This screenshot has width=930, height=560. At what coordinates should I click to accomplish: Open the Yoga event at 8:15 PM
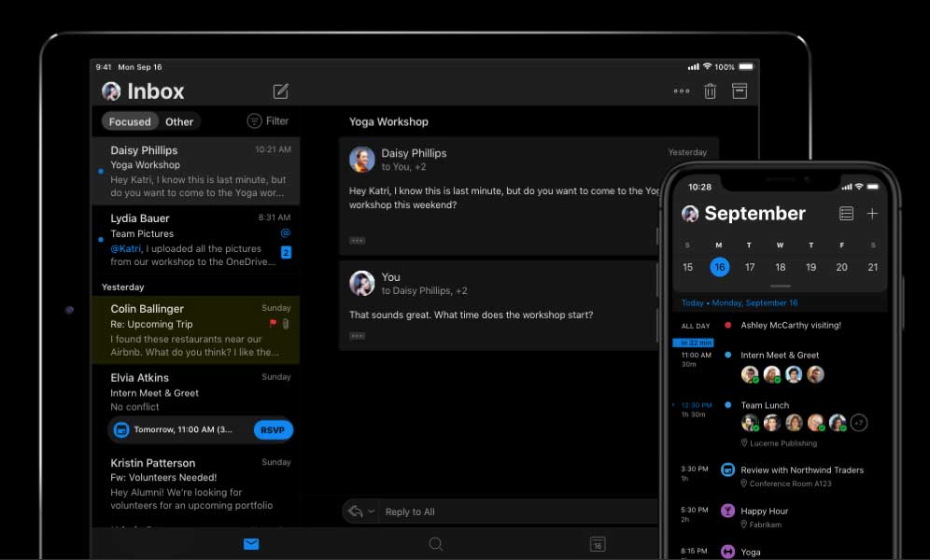click(x=751, y=553)
